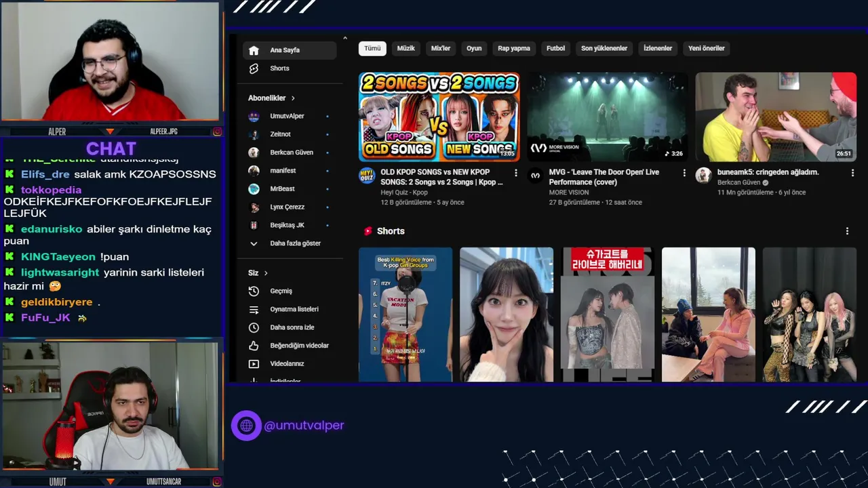Click Lynx Çerezz channel avatar
The height and width of the screenshot is (488, 868).
254,207
